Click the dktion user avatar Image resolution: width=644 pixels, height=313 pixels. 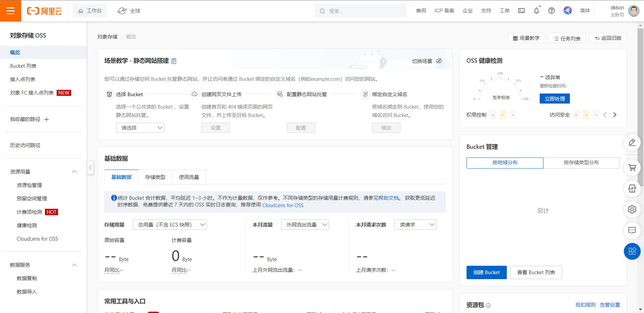[634, 11]
